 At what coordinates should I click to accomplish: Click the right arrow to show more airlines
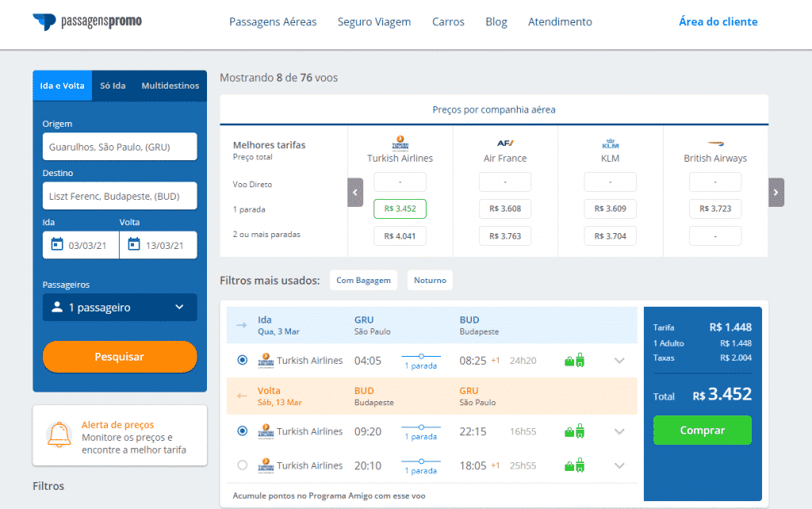coord(775,192)
